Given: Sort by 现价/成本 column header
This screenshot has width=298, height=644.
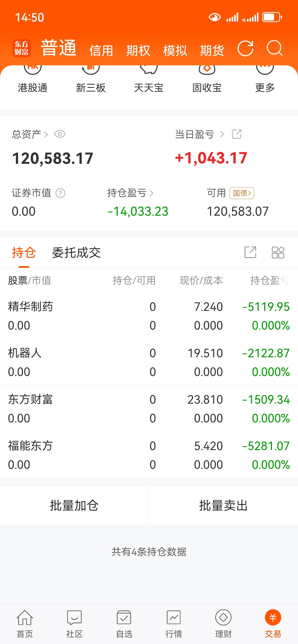Looking at the screenshot, I should pos(201,280).
